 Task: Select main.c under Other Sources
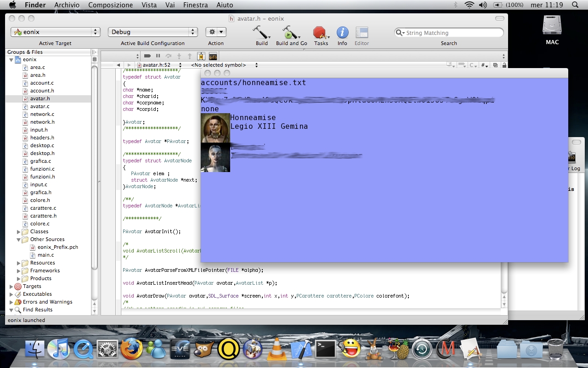tap(45, 255)
